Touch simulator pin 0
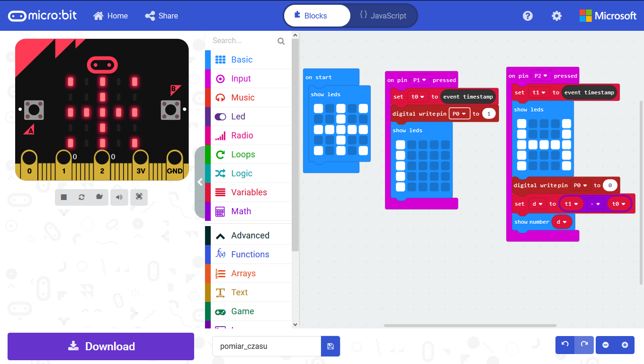 pos(29,165)
